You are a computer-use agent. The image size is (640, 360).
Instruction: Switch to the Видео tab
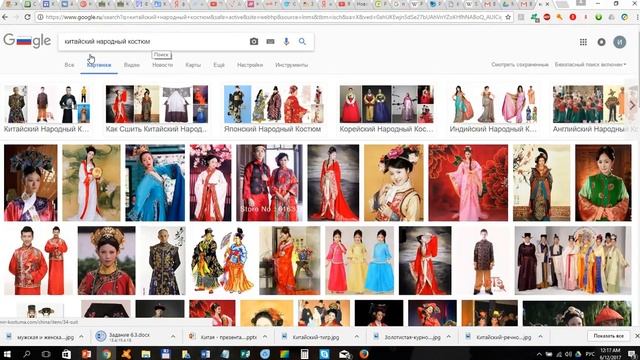pyautogui.click(x=132, y=65)
